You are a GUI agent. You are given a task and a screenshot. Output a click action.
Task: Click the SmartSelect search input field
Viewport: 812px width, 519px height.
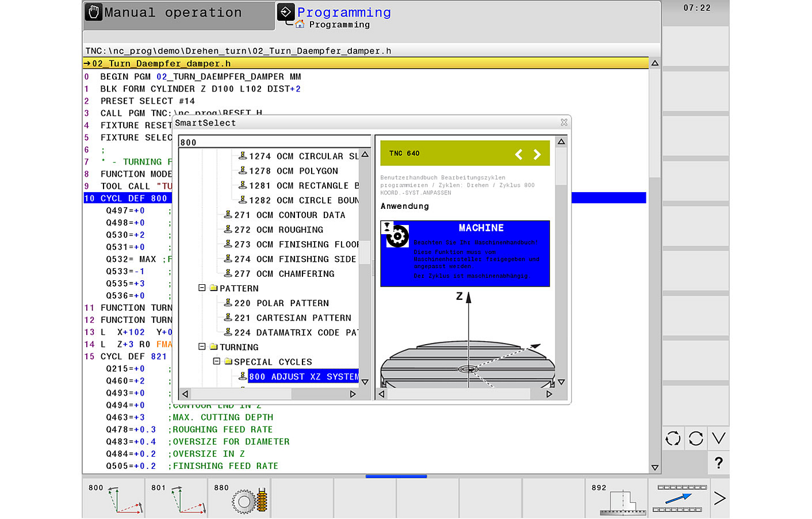(x=274, y=142)
